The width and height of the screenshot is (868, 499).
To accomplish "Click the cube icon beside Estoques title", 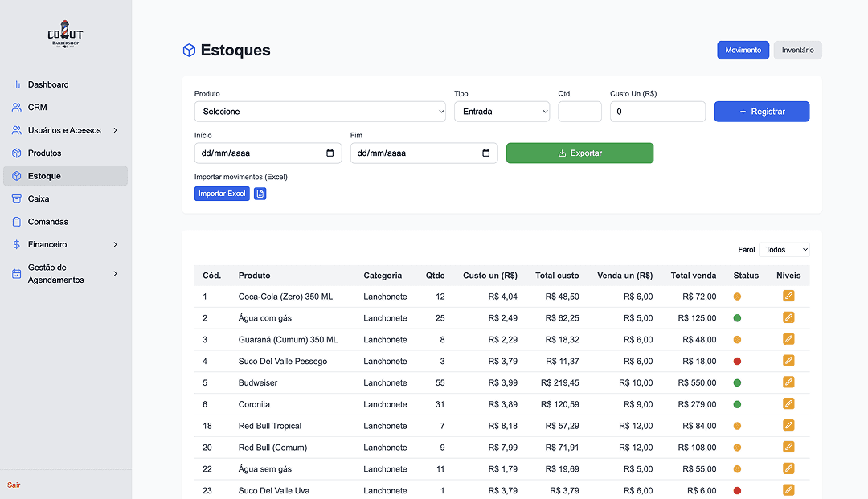I will tap(190, 51).
